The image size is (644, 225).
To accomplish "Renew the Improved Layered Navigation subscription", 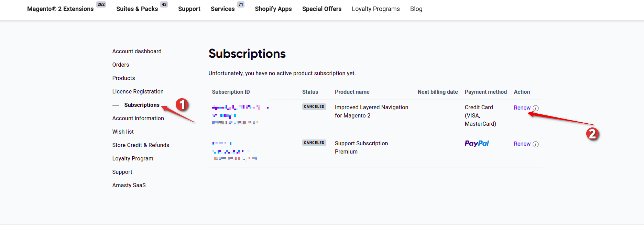I will pos(522,108).
